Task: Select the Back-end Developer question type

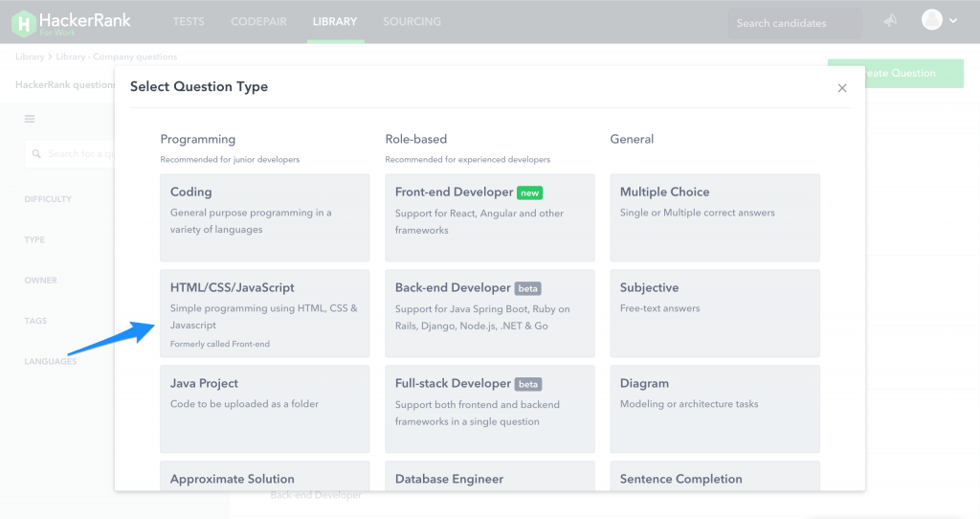Action: [x=490, y=313]
